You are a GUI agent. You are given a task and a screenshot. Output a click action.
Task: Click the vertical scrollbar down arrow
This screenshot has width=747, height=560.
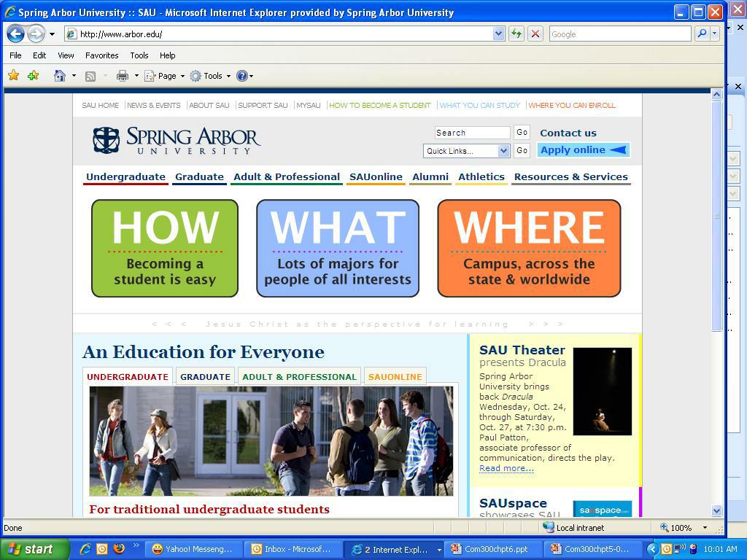[x=717, y=511]
